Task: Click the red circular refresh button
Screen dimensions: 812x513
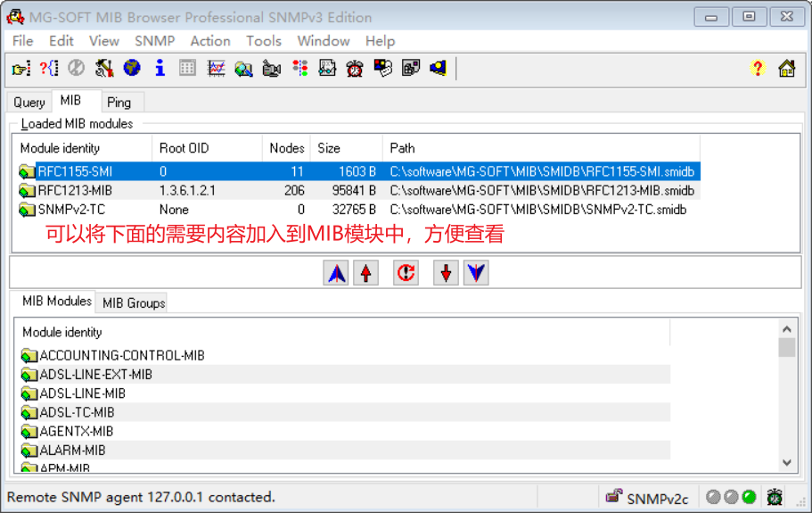Action: click(406, 273)
